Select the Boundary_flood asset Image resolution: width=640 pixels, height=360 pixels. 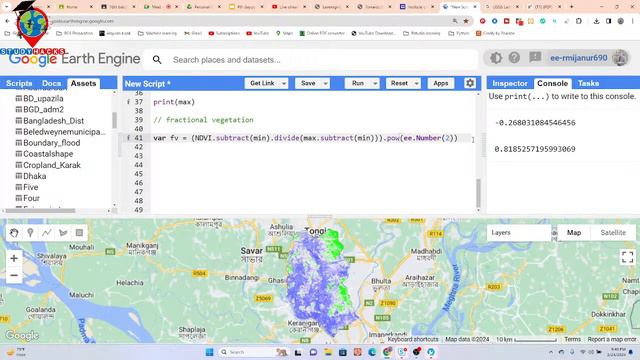(51, 143)
